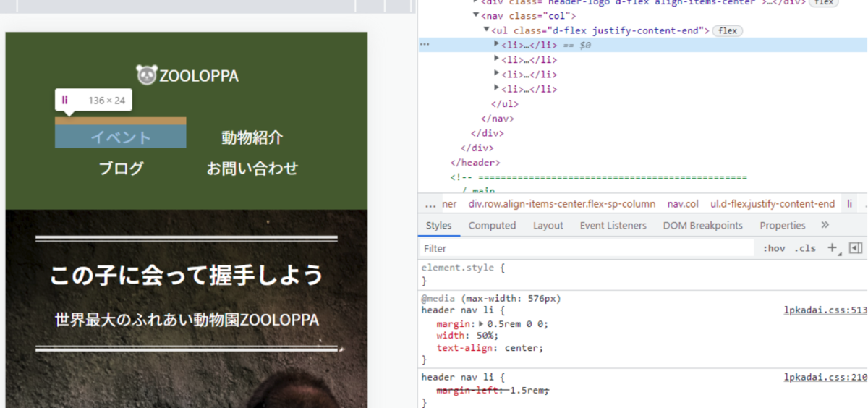Select the nav.col breadcrumb
868x408 pixels.
coord(683,204)
